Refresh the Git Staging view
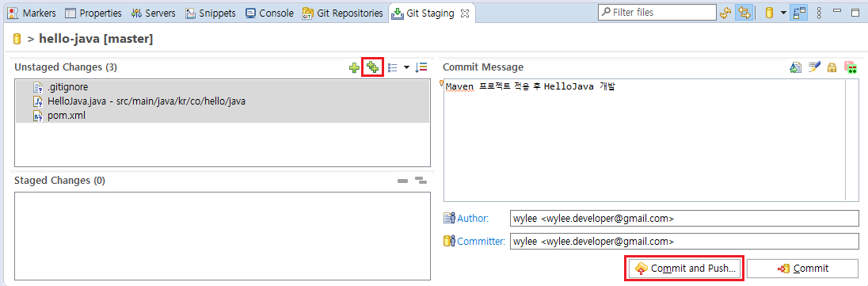The image size is (868, 286). click(725, 13)
